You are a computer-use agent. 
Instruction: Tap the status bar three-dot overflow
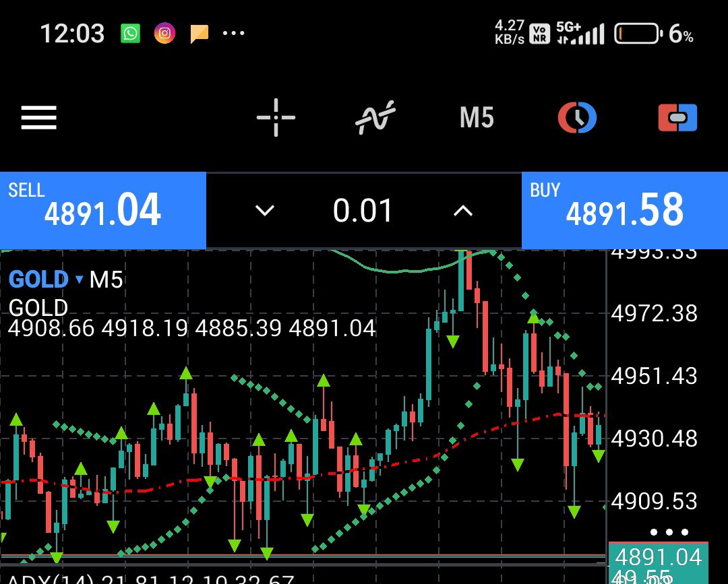pyautogui.click(x=233, y=33)
